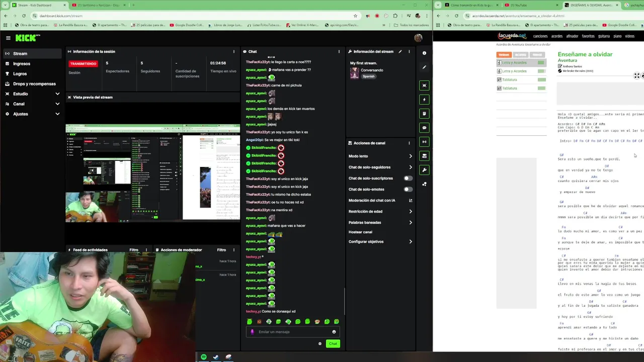Click the chat panel scrollbar

pyautogui.click(x=345, y=300)
